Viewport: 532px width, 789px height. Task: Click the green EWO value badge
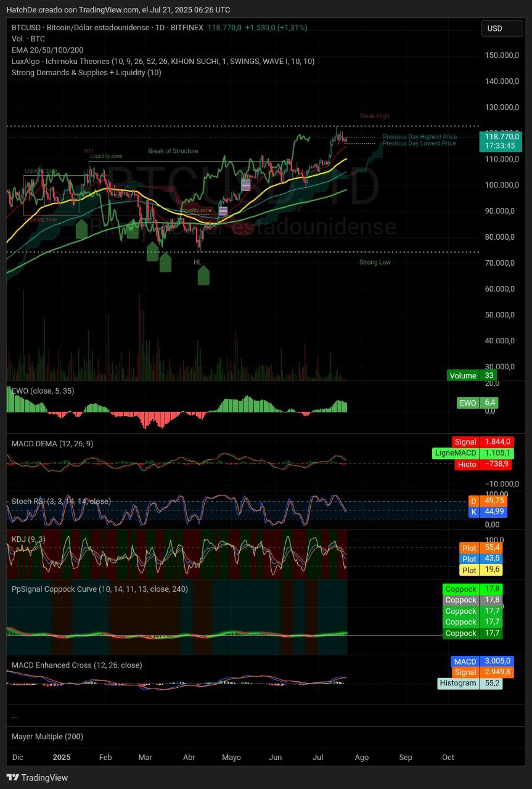click(x=477, y=403)
